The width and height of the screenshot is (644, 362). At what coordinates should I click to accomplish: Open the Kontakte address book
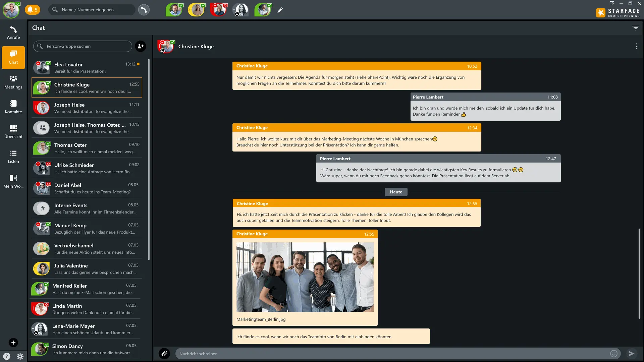point(13,107)
